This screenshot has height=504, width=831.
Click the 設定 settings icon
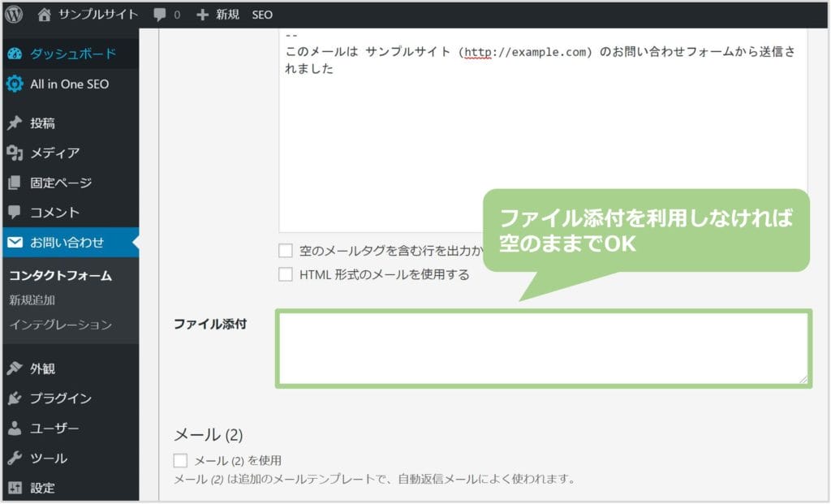(15, 488)
